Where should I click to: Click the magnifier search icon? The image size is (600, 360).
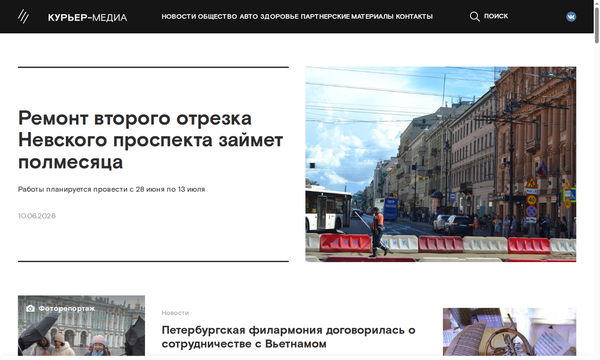474,16
